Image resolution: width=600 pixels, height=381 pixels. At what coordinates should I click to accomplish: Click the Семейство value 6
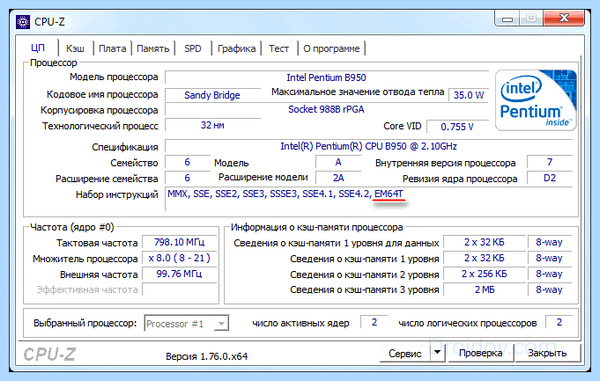(x=187, y=162)
